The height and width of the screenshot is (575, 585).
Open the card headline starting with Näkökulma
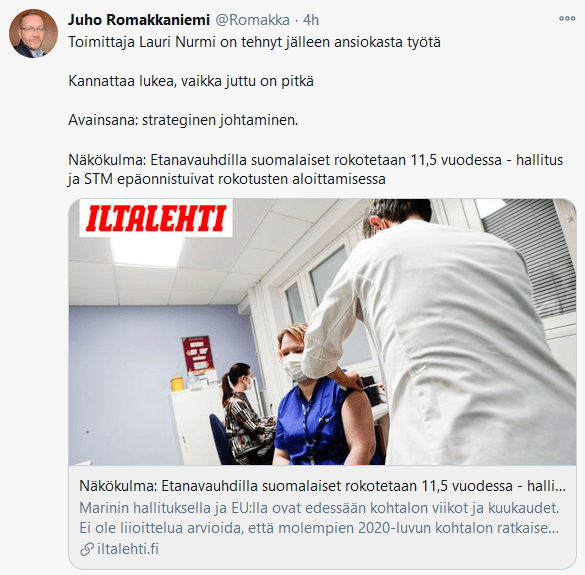[322, 486]
